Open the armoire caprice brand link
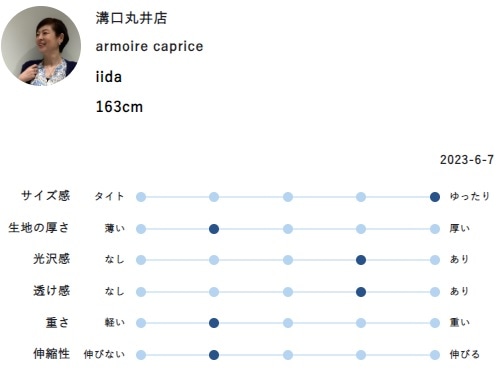 coord(149,46)
